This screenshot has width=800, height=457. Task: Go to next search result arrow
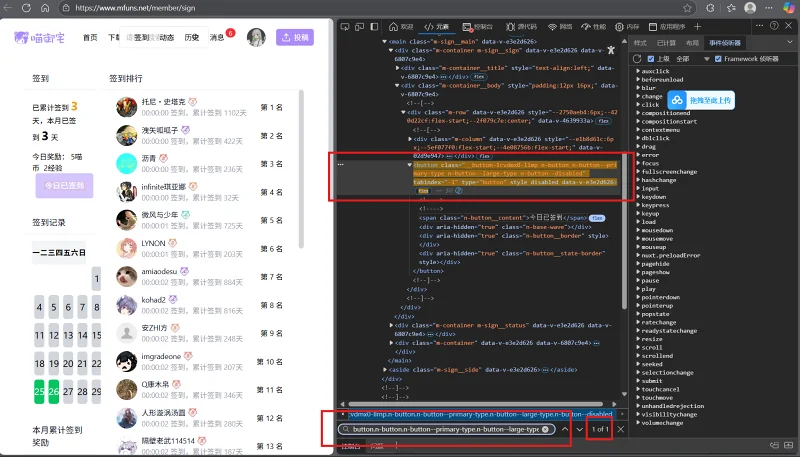pyautogui.click(x=580, y=429)
